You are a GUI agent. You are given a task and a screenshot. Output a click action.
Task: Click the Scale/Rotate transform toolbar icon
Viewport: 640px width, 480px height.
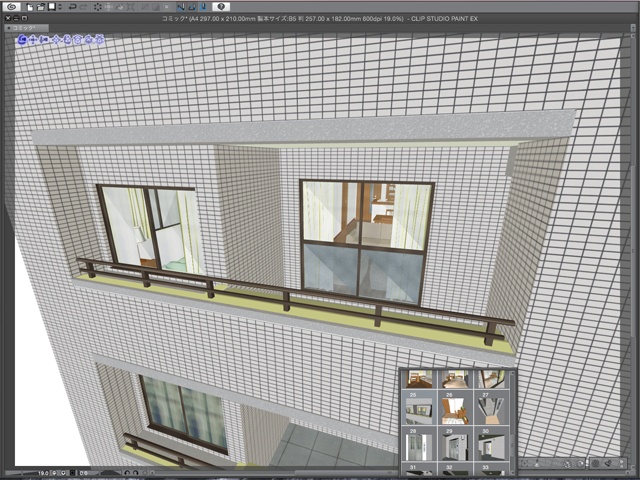tap(131, 7)
